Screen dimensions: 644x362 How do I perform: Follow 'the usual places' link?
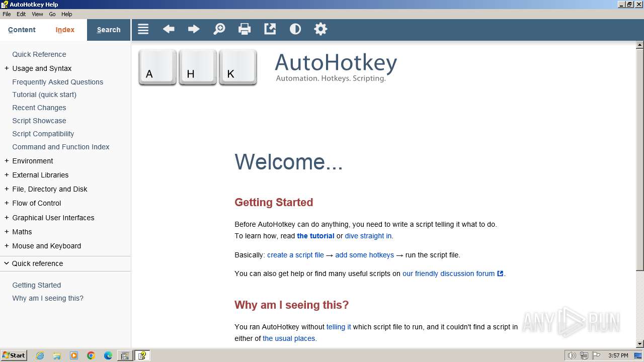pyautogui.click(x=289, y=338)
